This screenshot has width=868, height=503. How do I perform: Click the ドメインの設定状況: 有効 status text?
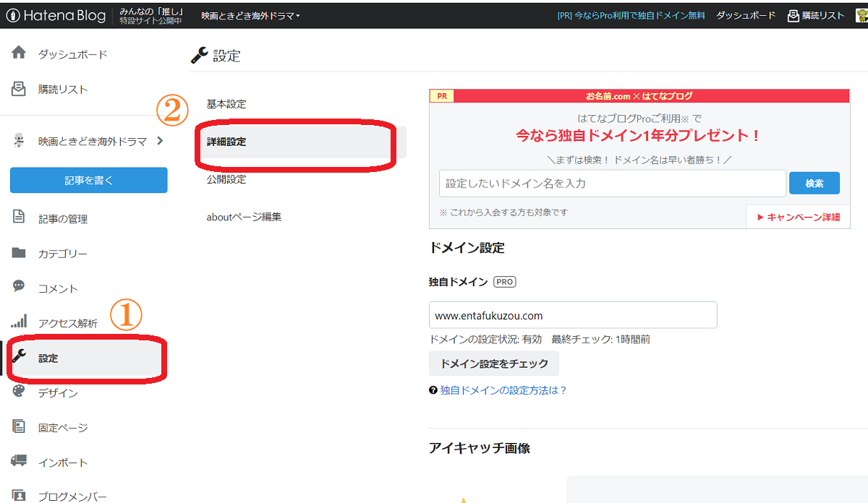click(485, 339)
